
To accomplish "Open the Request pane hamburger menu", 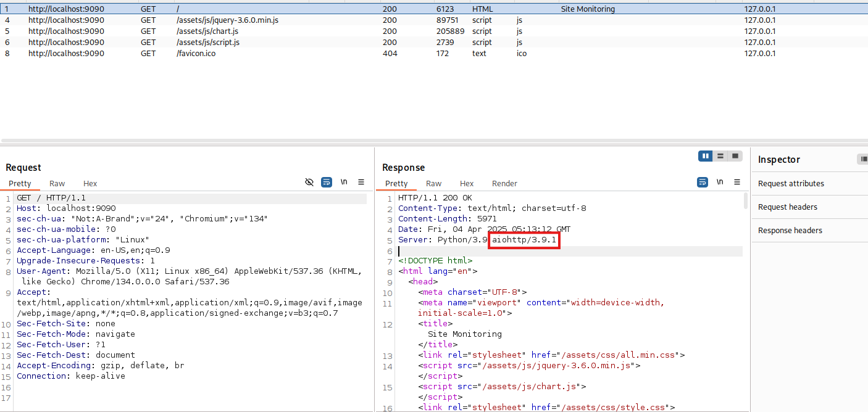I will pyautogui.click(x=361, y=183).
